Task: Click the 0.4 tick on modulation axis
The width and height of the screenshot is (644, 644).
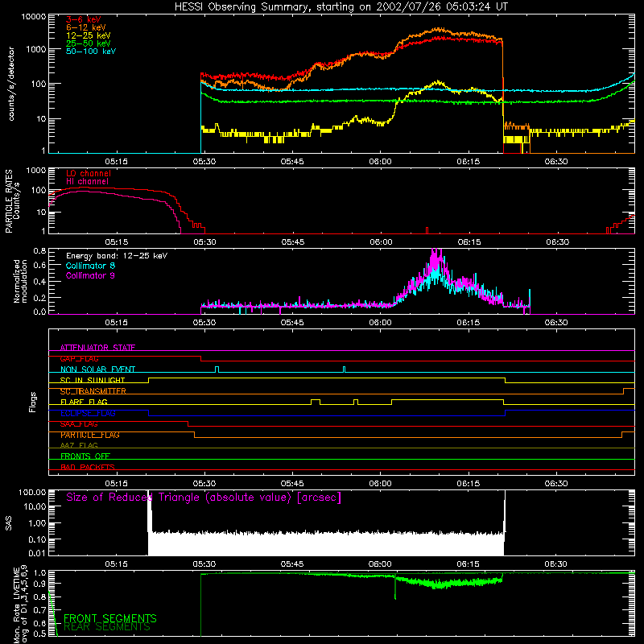Action: (39, 282)
